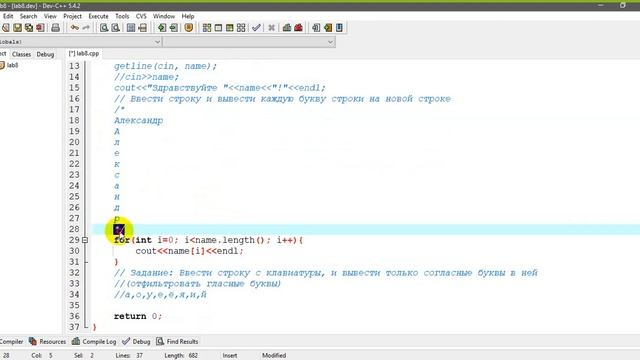
Task: Click the Александр text on line 18
Action: [138, 120]
